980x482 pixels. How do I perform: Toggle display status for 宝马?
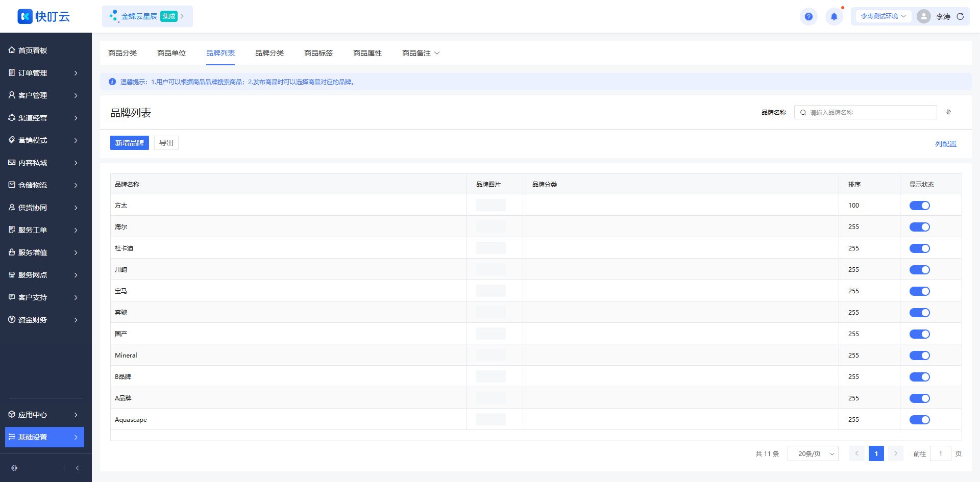tap(920, 291)
